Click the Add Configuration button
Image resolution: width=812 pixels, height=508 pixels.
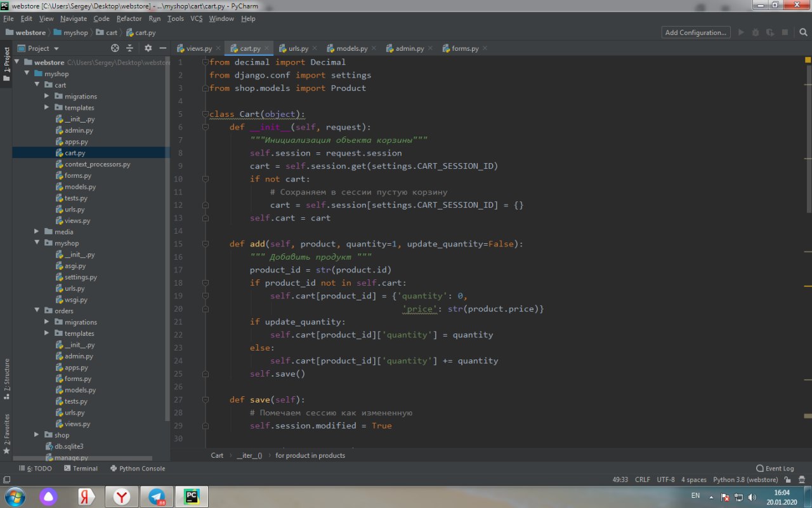click(695, 32)
